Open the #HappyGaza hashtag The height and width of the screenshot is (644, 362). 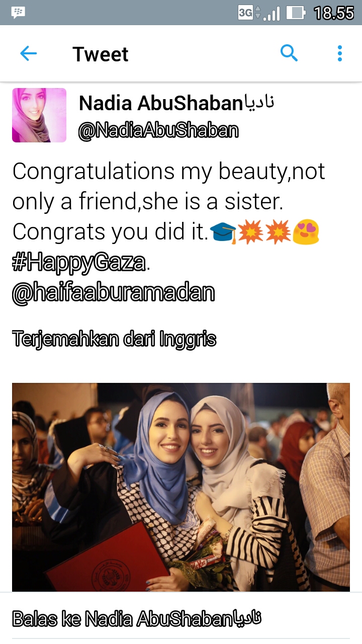[79, 263]
